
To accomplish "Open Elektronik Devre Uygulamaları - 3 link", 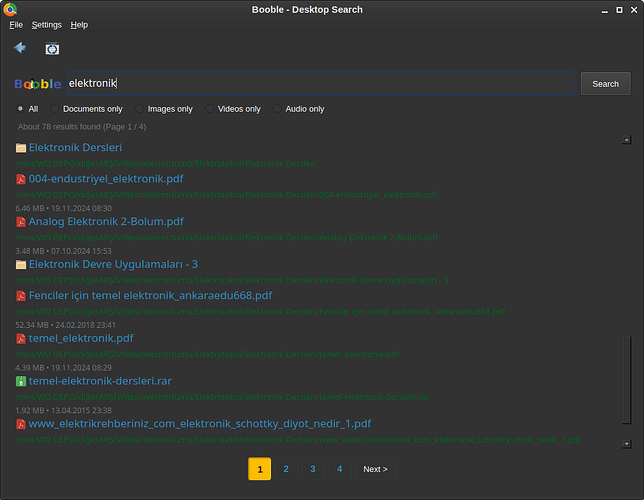I will tap(113, 264).
